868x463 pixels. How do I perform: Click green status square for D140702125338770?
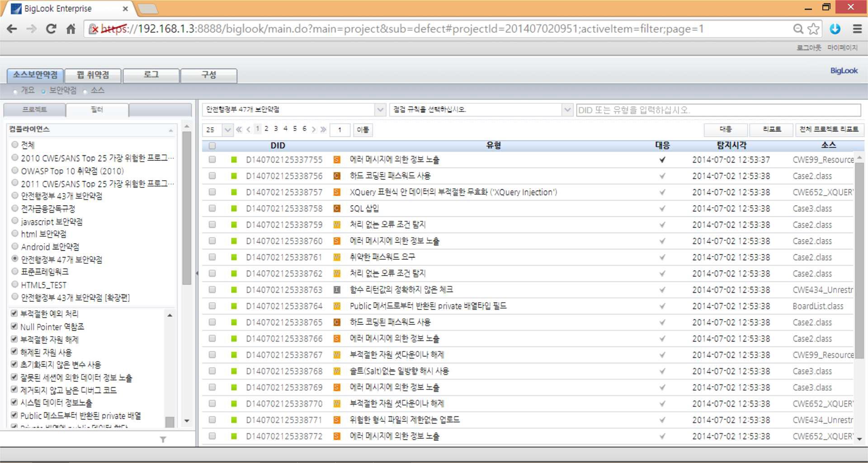(234, 403)
